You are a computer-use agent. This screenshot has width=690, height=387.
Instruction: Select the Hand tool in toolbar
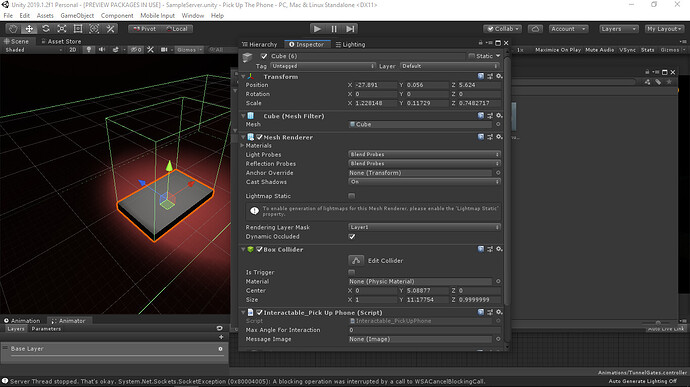tap(13, 29)
